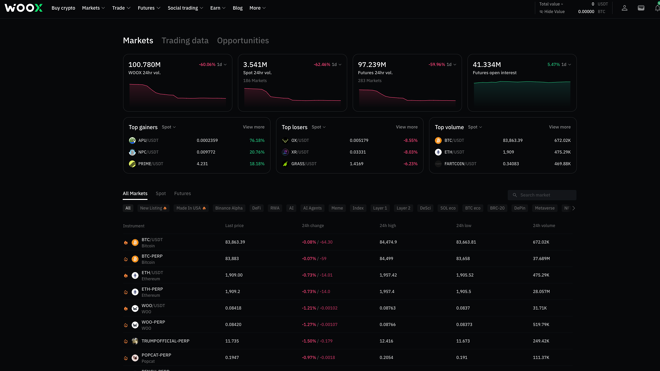This screenshot has width=660, height=371.
Task: Click the search magnifier icon
Action: (514, 195)
